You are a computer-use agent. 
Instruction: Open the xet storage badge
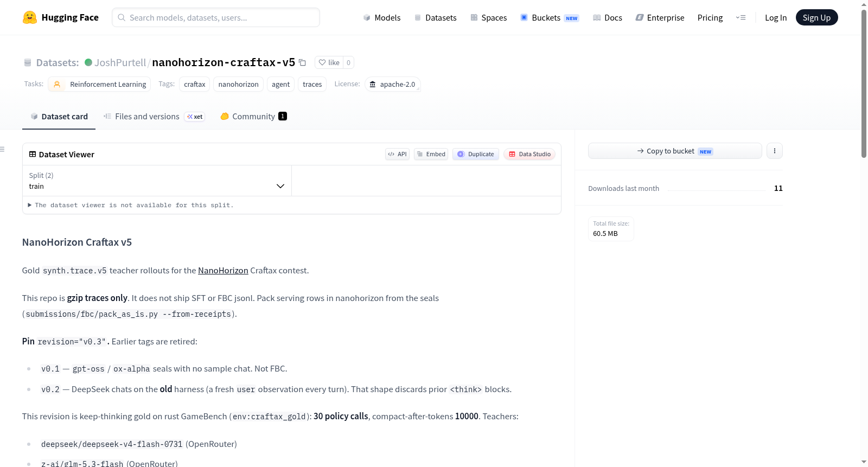tap(195, 117)
